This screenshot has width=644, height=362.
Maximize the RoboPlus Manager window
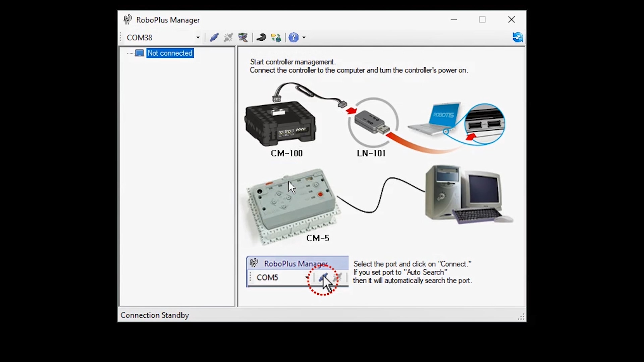482,20
